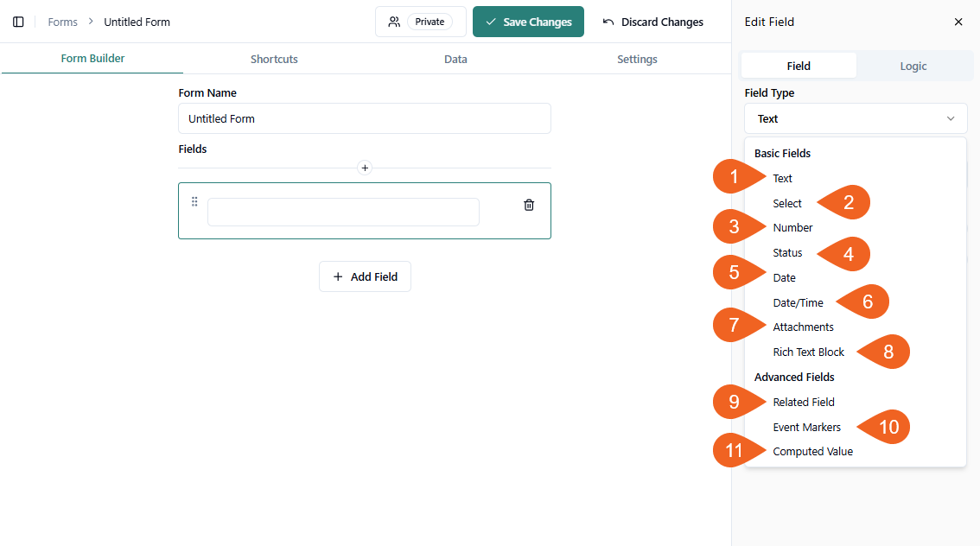Close the Edit Field panel
This screenshot has width=980, height=546.
[958, 22]
